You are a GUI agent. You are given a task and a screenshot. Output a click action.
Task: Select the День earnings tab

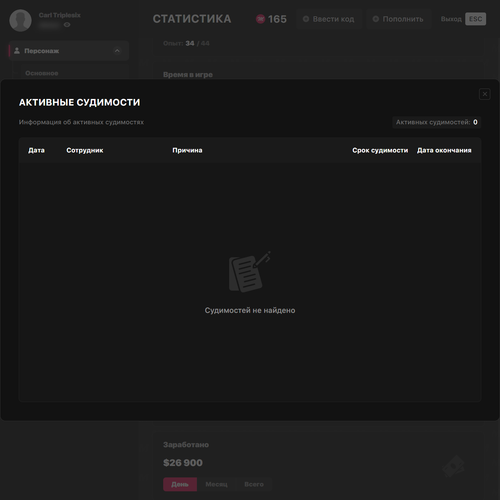180,484
